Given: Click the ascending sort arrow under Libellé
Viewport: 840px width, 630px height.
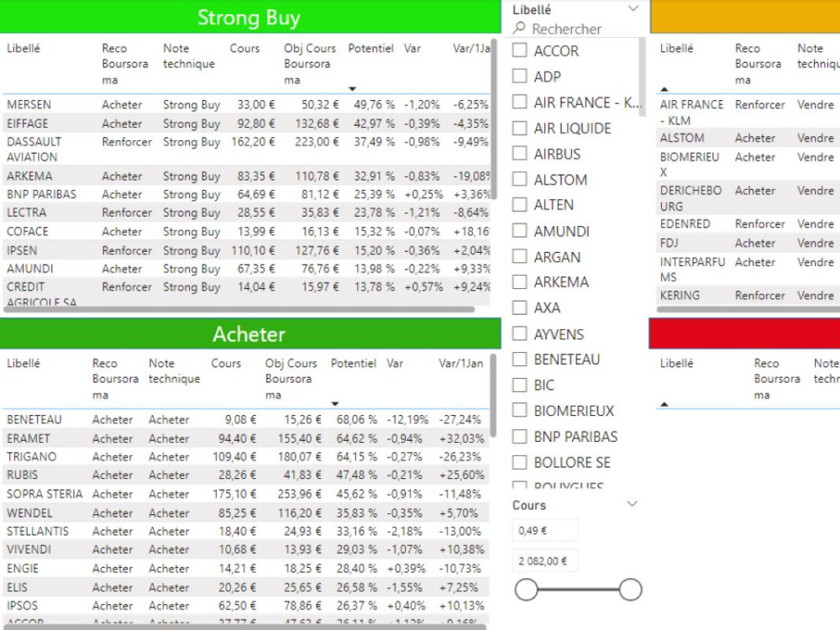Looking at the screenshot, I should pyautogui.click(x=666, y=87).
